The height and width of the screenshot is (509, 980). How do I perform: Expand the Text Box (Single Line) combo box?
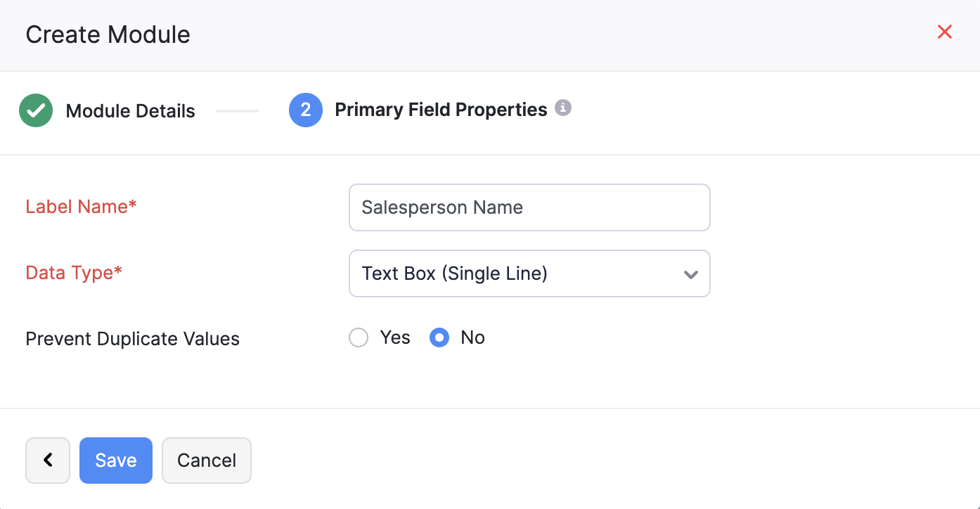[529, 273]
